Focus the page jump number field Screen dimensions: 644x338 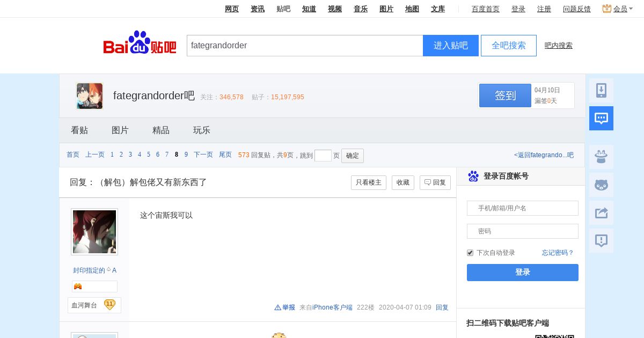[x=323, y=156]
